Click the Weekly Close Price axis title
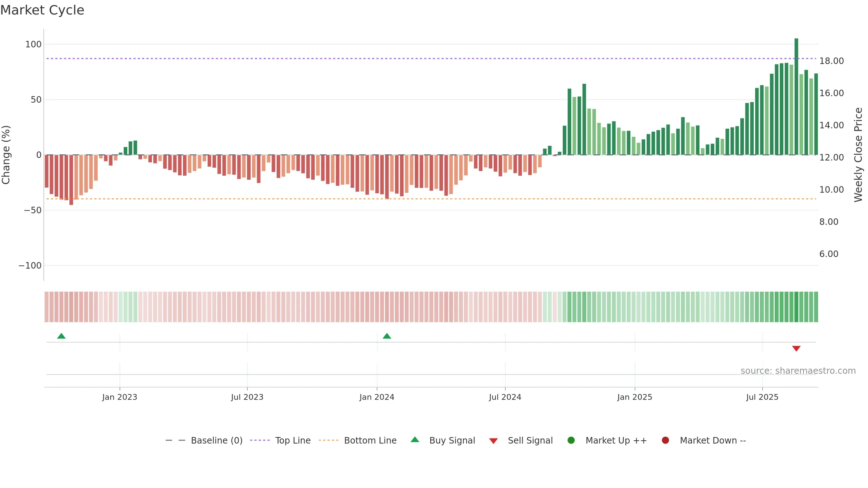The height and width of the screenshot is (488, 868). [858, 155]
